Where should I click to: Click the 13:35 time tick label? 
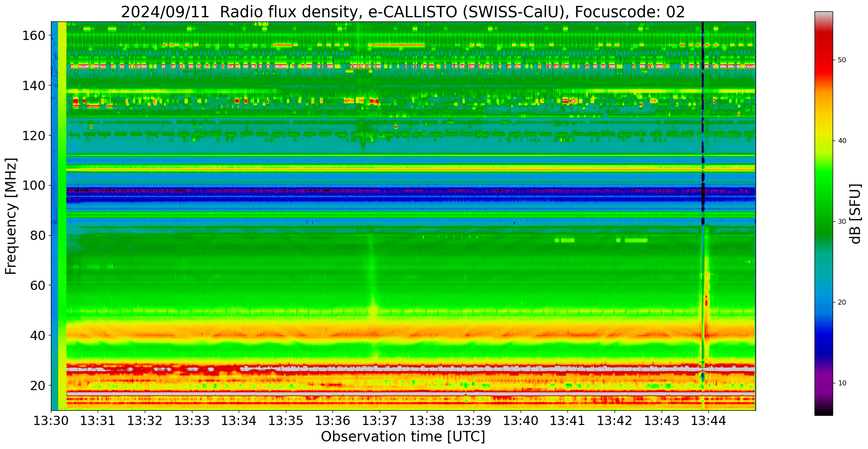(x=286, y=421)
